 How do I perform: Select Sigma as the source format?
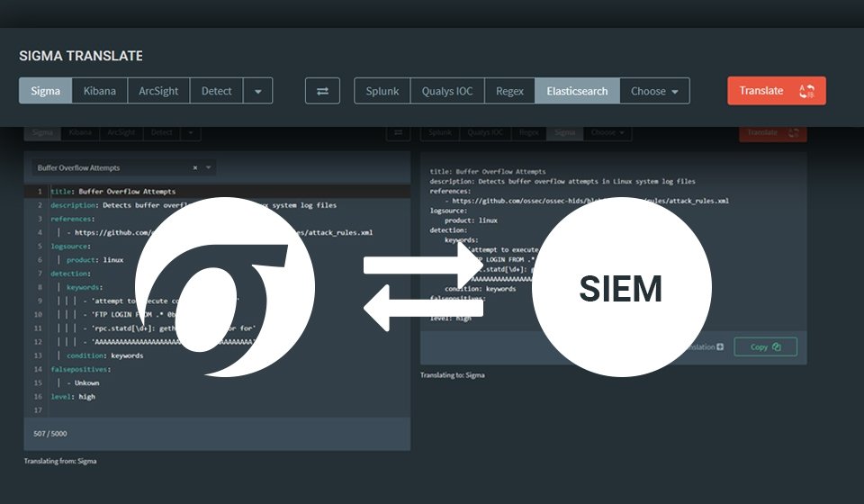click(46, 91)
